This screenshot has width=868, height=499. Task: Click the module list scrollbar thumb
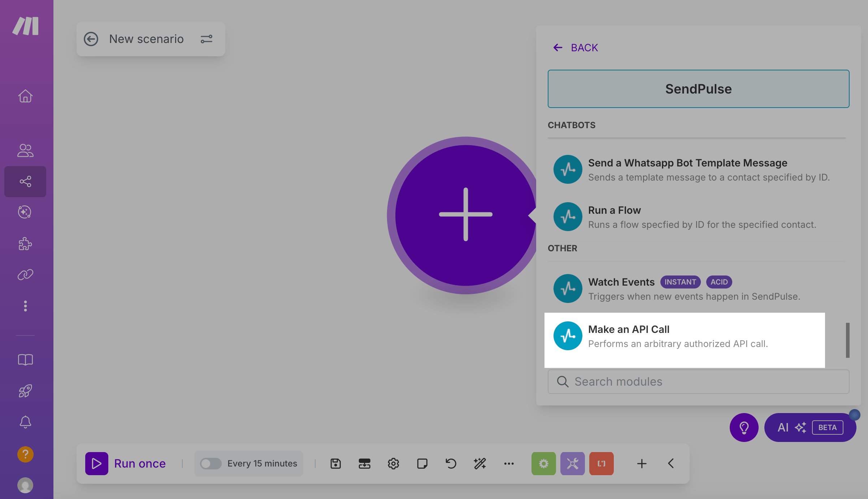click(847, 340)
